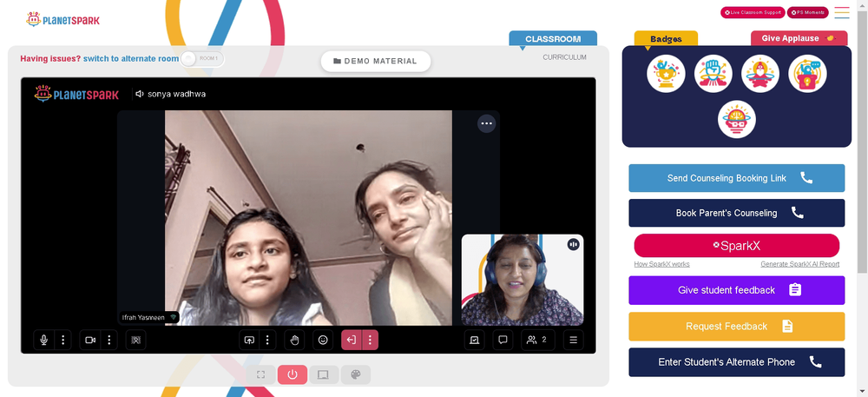Screen dimensions: 868x397
Task: Click the red power icon button
Action: [293, 375]
